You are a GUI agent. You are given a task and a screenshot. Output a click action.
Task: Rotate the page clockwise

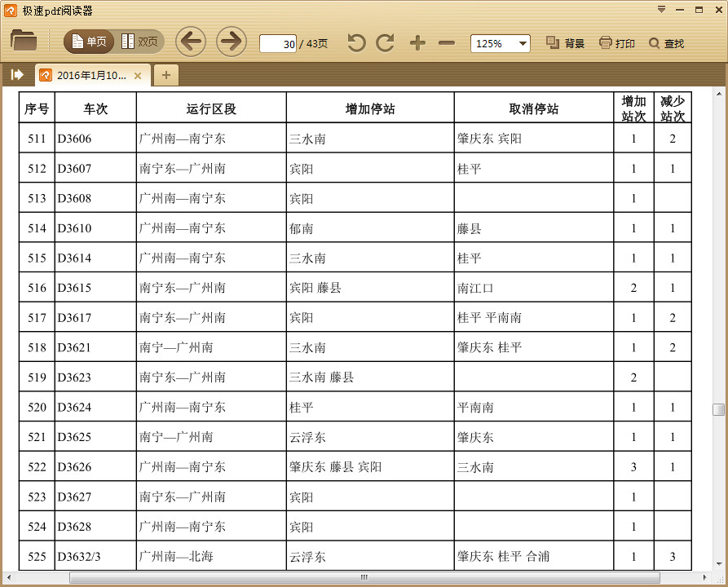click(x=386, y=43)
